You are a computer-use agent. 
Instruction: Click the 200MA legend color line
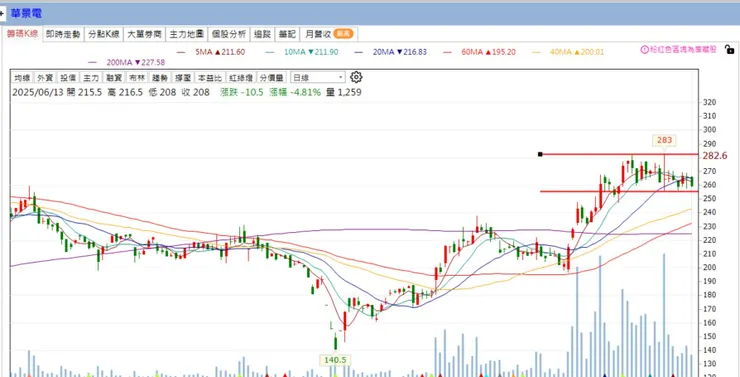92,62
